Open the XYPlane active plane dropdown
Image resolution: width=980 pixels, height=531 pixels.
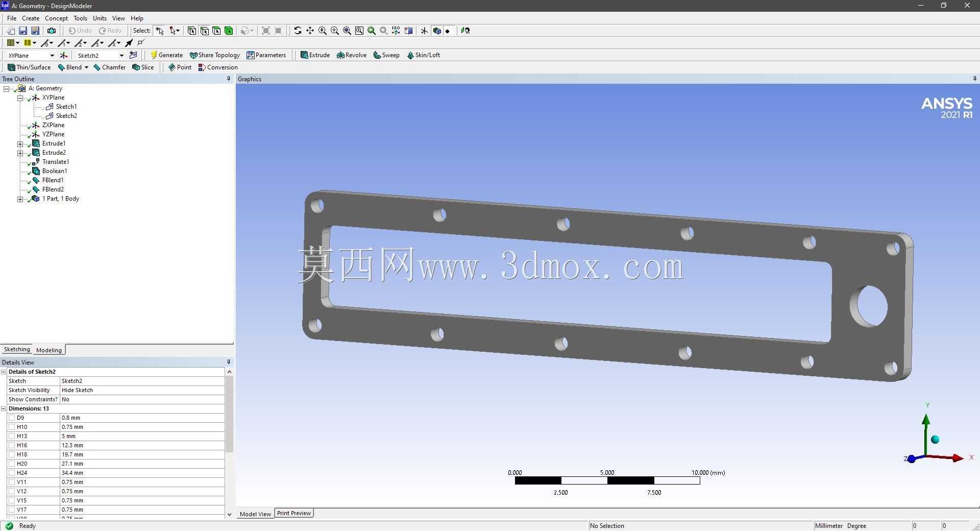point(52,55)
